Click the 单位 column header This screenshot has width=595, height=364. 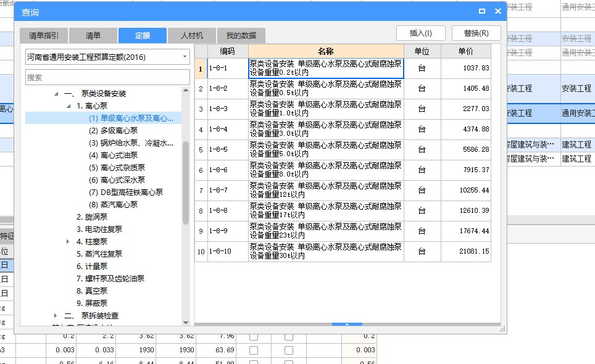point(422,51)
